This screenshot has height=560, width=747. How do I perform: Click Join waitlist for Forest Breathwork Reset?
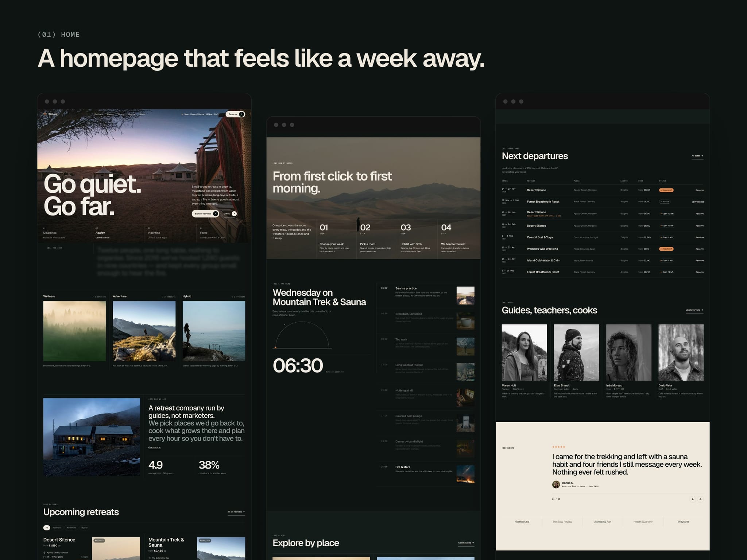coord(697,202)
